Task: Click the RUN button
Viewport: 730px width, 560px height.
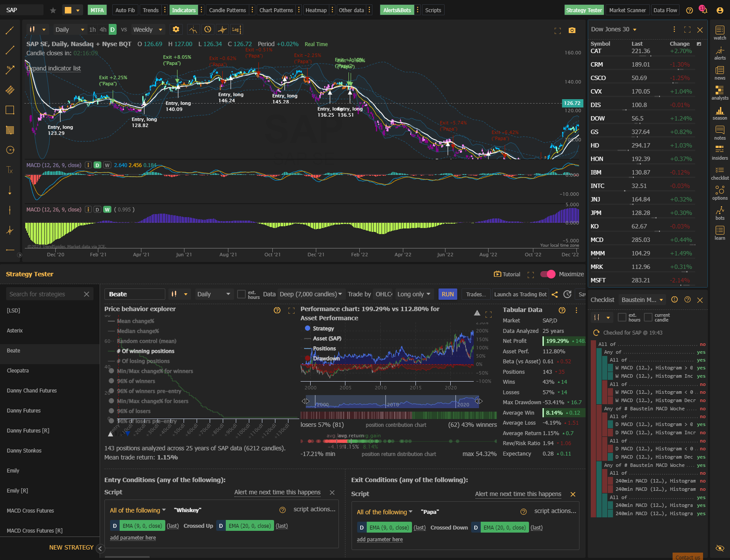Action: 448,294
